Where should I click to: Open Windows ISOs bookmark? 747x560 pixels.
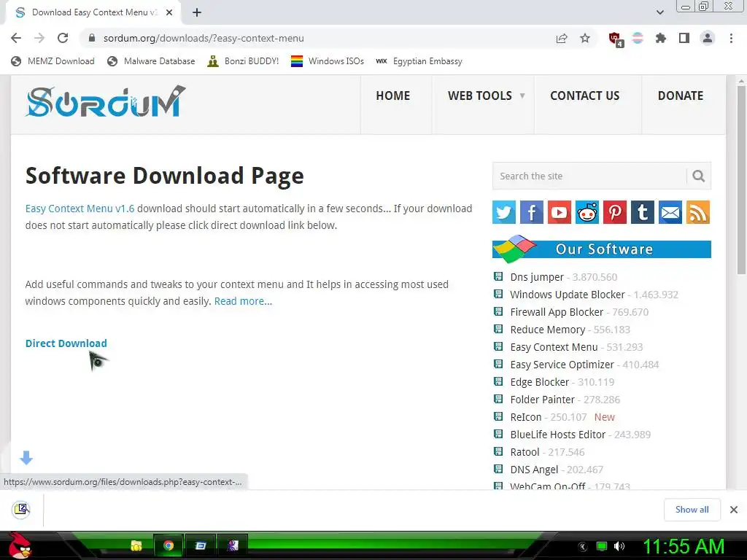[328, 61]
